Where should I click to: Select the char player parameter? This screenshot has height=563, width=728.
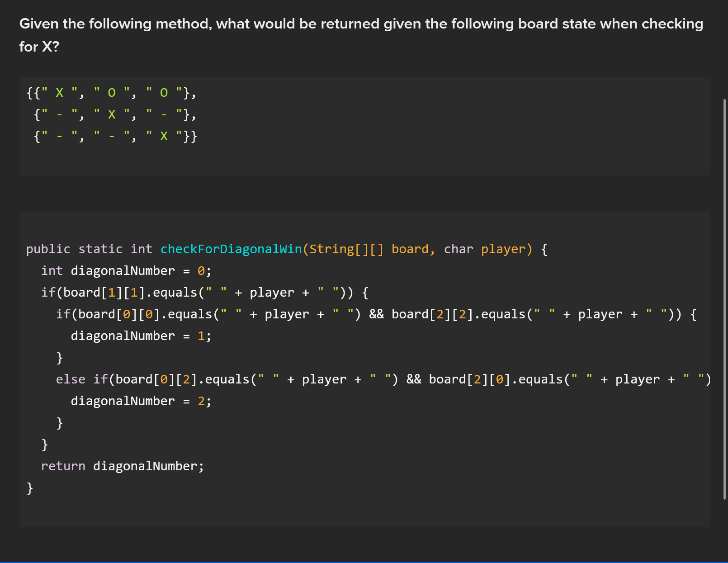[x=487, y=249]
